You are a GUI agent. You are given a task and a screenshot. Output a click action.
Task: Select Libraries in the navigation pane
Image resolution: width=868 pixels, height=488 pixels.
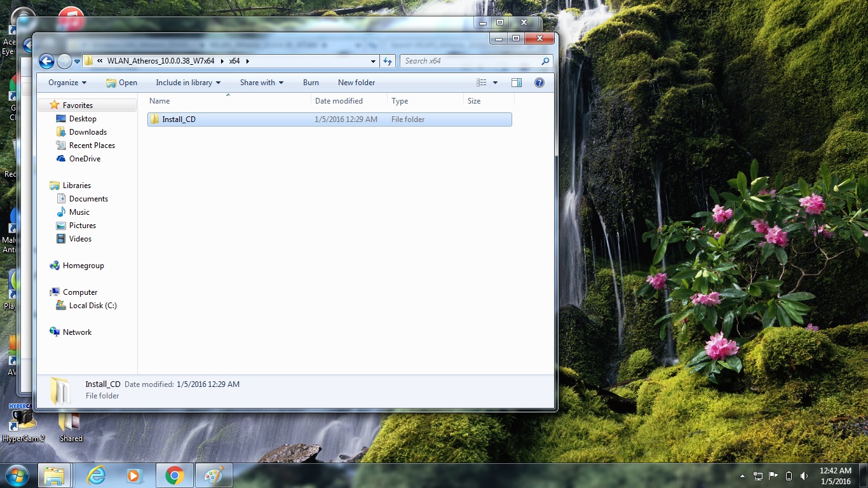(x=76, y=186)
